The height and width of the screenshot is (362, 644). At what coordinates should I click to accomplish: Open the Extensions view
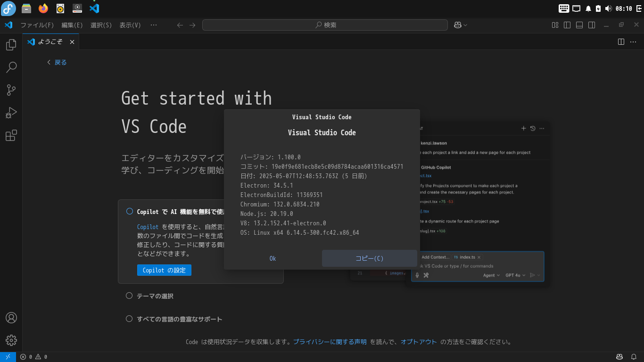[x=11, y=136]
